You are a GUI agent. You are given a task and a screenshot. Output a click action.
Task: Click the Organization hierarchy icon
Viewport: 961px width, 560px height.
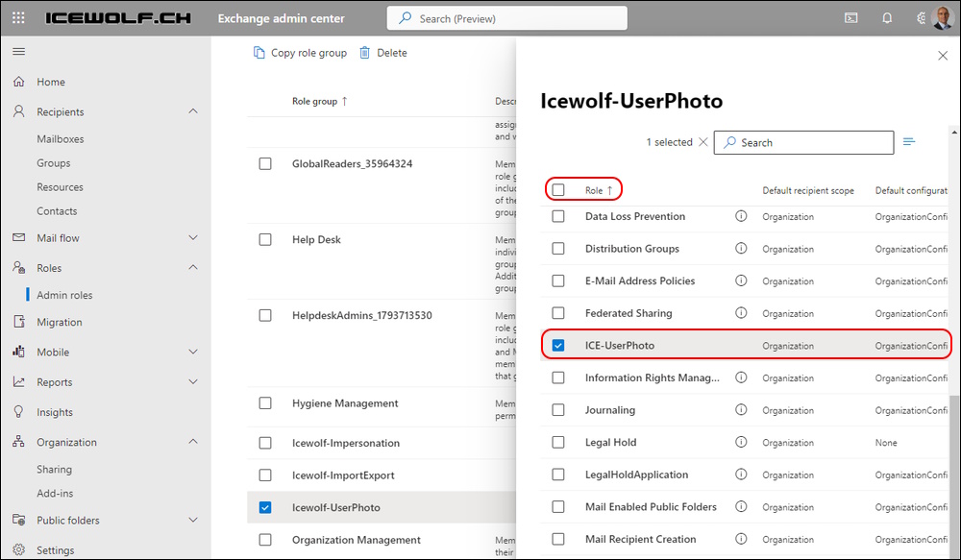[x=19, y=442]
